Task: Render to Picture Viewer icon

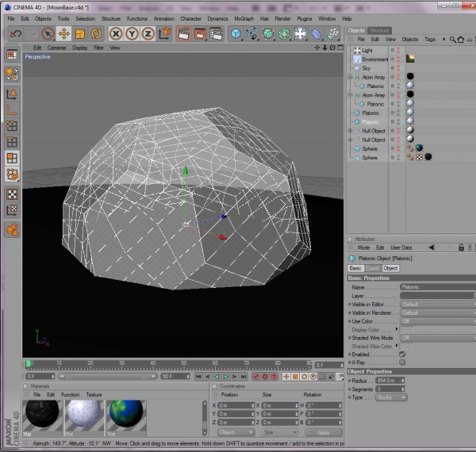Action: [200, 33]
